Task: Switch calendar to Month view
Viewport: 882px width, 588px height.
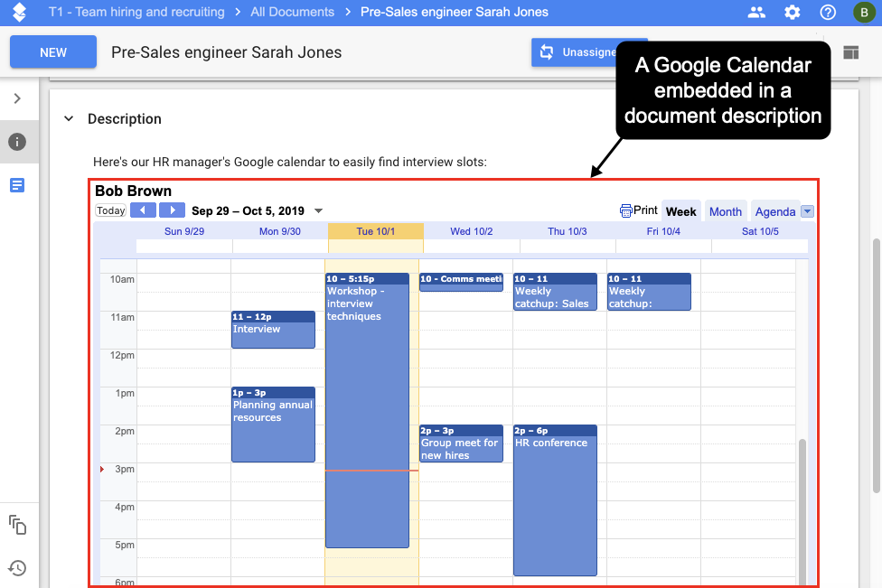Action: (x=726, y=211)
